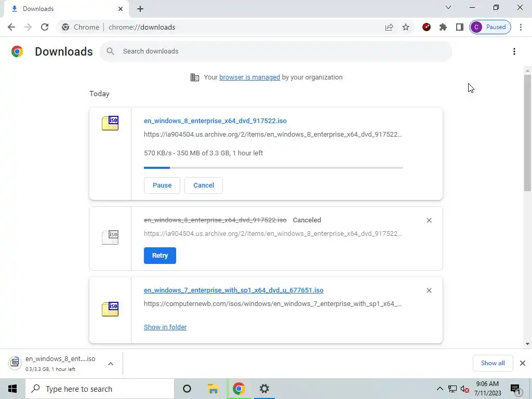Open the Windows 7 enterprise ISO file link
The width and height of the screenshot is (532, 399).
233,290
